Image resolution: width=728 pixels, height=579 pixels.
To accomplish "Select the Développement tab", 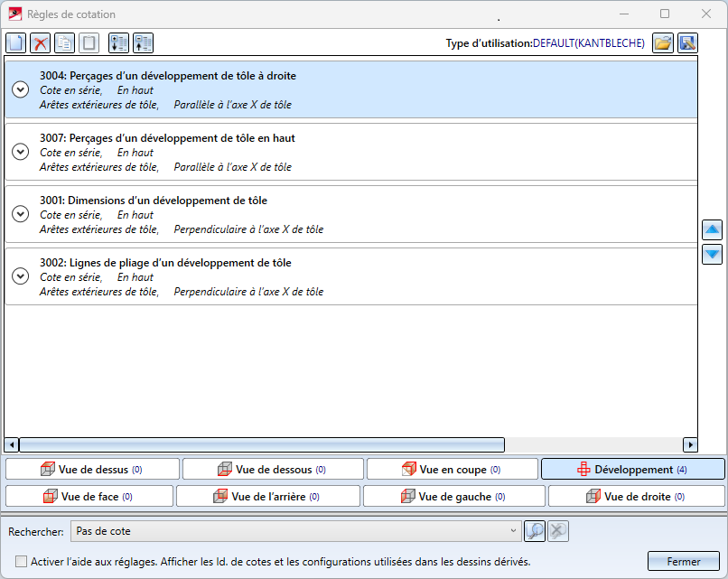I will click(x=633, y=469).
